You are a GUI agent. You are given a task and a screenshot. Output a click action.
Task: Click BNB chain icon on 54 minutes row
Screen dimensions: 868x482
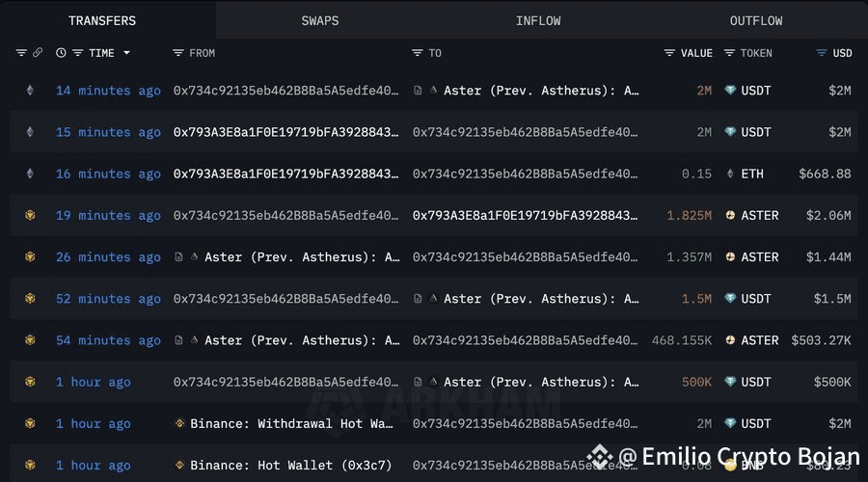(30, 339)
